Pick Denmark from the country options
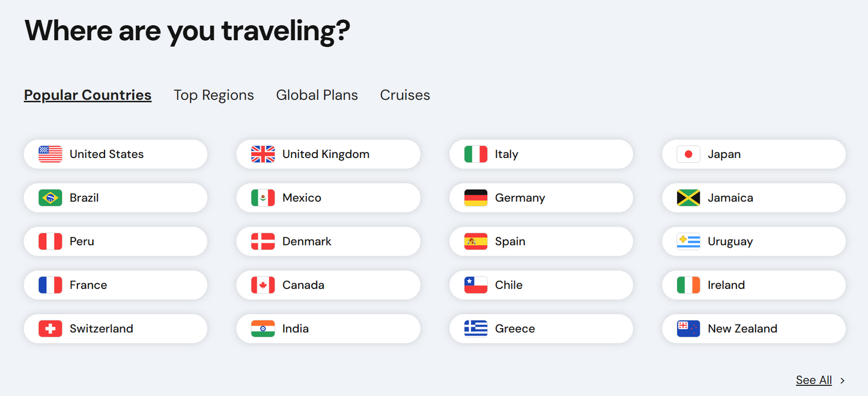 click(x=328, y=241)
